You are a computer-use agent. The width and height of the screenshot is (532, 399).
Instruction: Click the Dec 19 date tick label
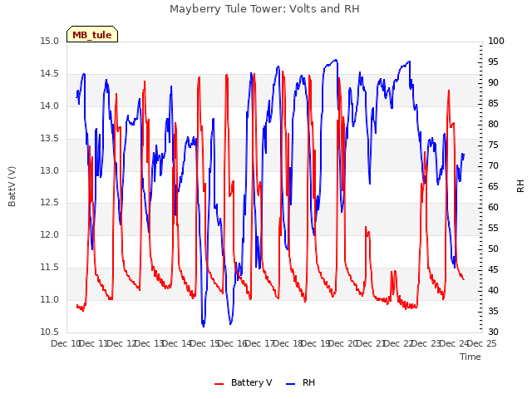click(316, 343)
